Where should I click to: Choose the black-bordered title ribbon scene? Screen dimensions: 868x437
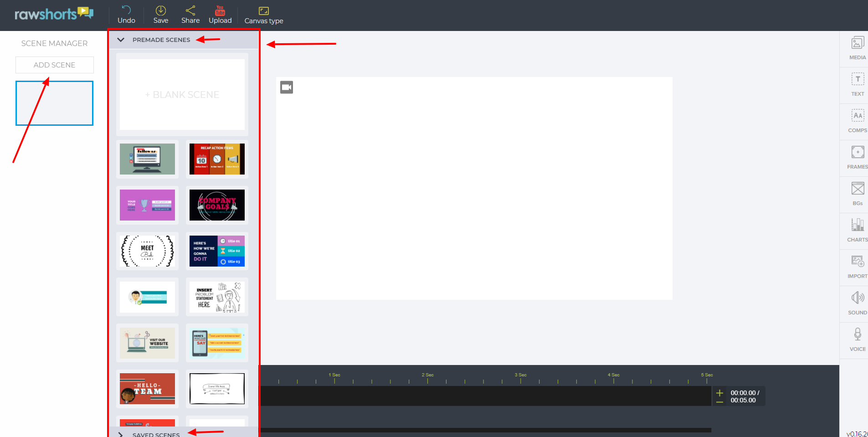tap(217, 389)
